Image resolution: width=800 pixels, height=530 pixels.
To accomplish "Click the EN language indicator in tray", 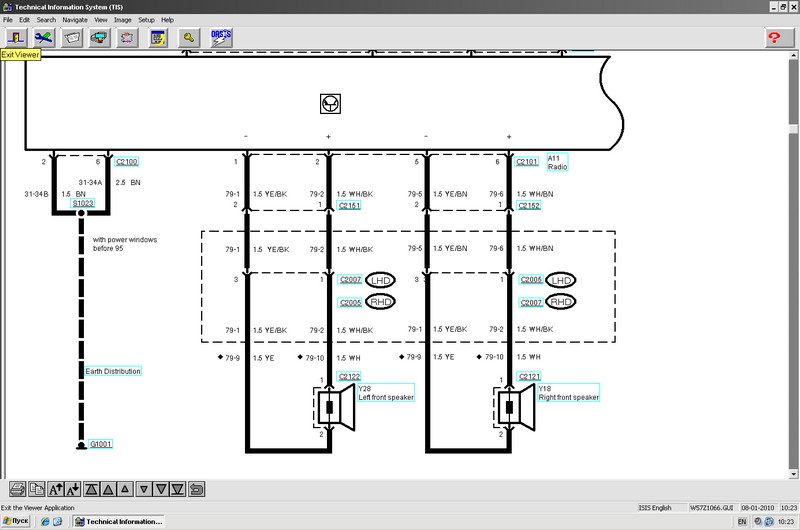I will [x=741, y=522].
